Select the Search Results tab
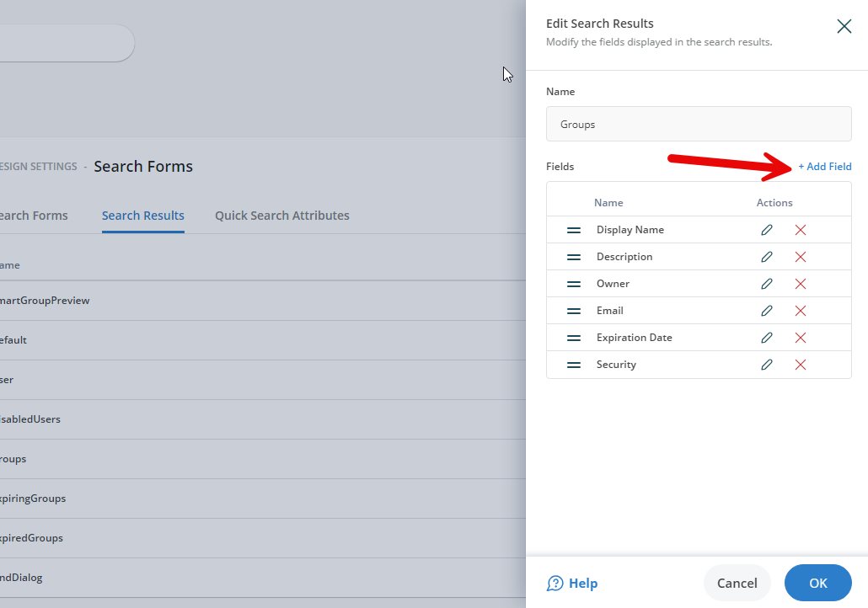The image size is (868, 608). [142, 215]
